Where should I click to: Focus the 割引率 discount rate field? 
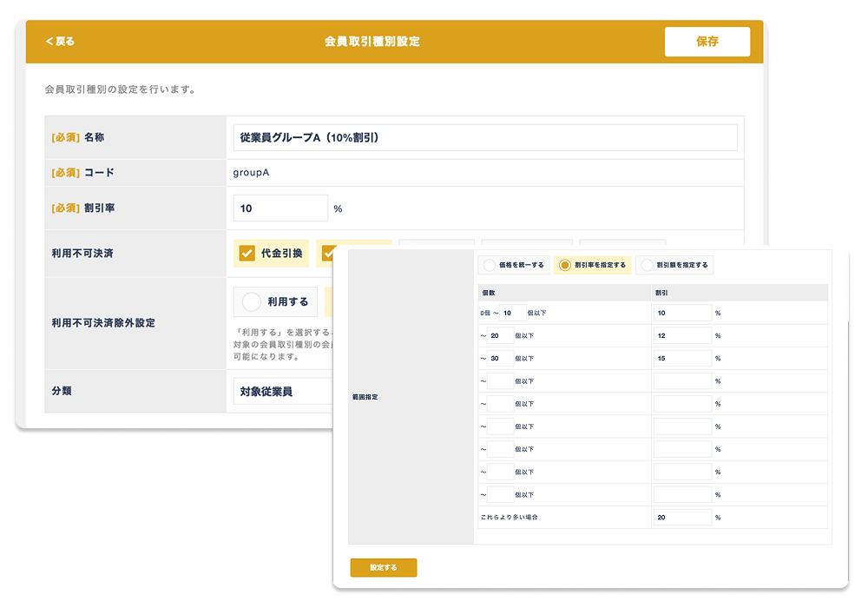[x=280, y=208]
